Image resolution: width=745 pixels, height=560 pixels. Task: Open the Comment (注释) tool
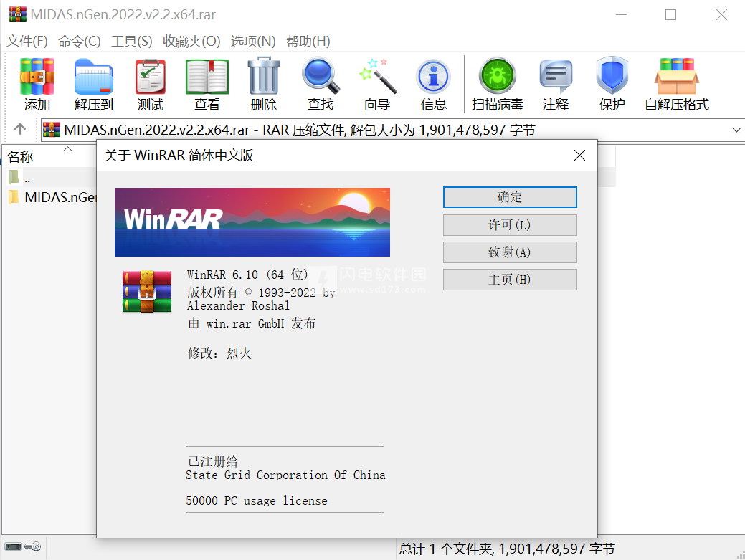[x=556, y=84]
